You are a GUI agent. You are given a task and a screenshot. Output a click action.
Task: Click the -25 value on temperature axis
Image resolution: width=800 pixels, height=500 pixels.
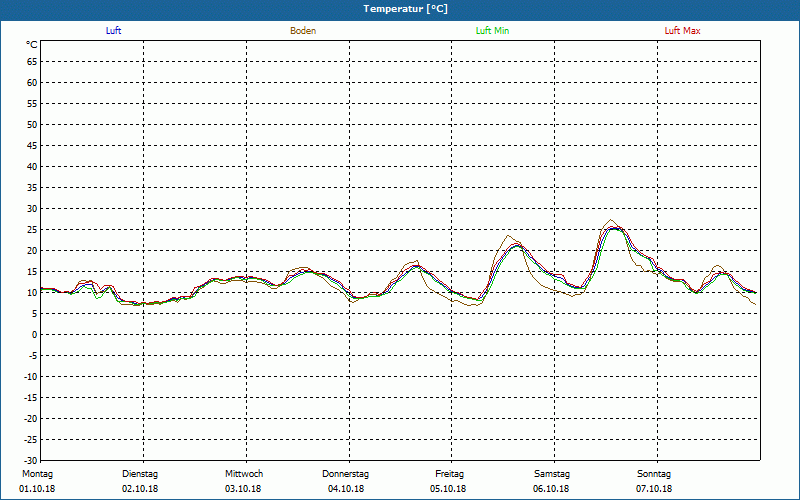click(x=31, y=440)
